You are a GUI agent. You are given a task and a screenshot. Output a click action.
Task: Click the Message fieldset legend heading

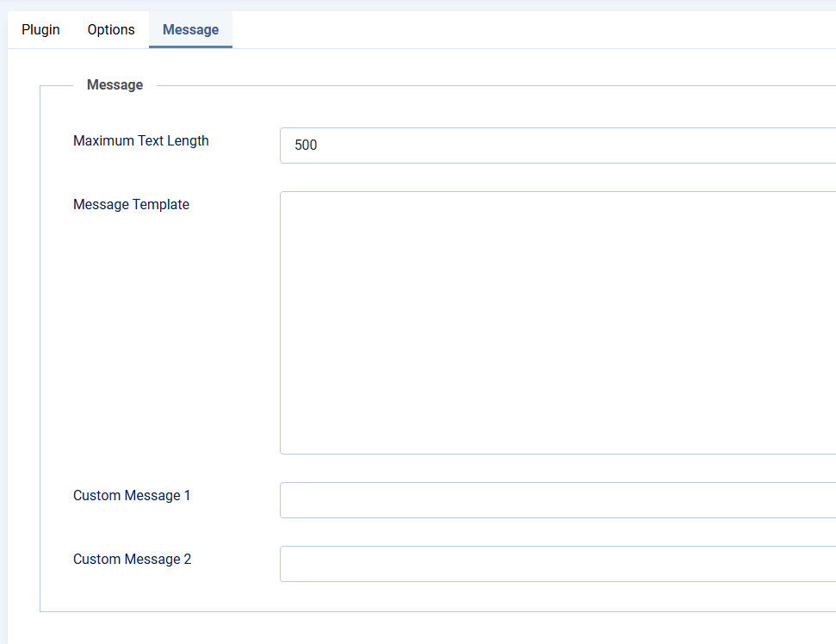(115, 84)
